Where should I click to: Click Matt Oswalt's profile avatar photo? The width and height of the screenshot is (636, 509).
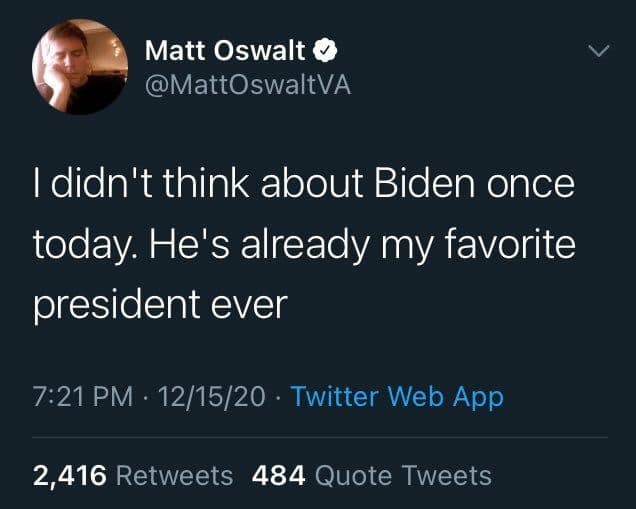(x=79, y=66)
